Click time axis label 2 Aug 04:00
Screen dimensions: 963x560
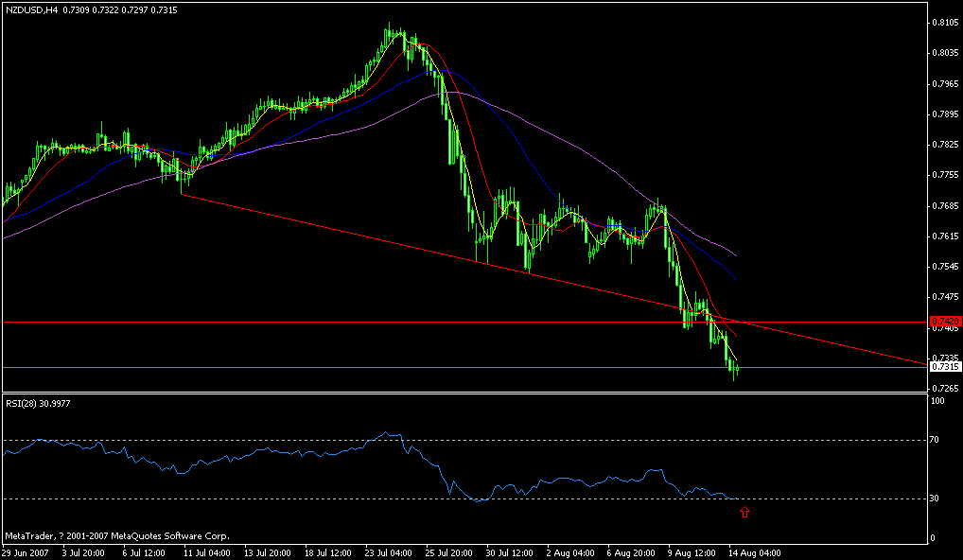tap(571, 552)
